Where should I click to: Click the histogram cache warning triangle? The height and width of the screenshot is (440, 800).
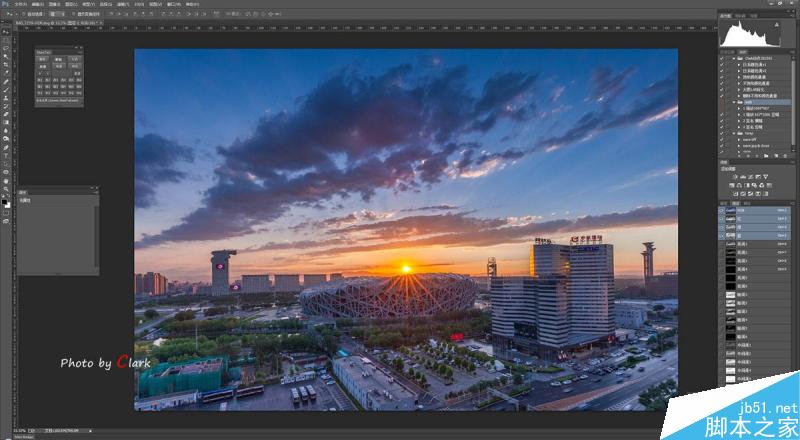[777, 25]
